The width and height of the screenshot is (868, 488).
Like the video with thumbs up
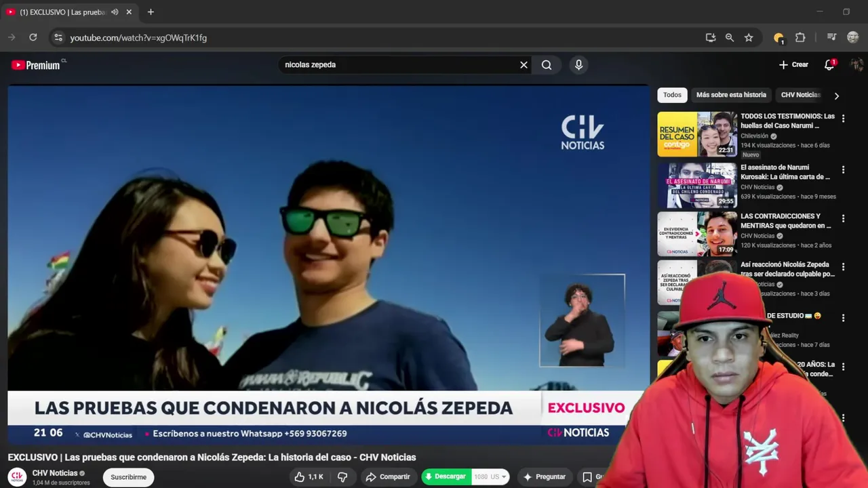pyautogui.click(x=309, y=477)
